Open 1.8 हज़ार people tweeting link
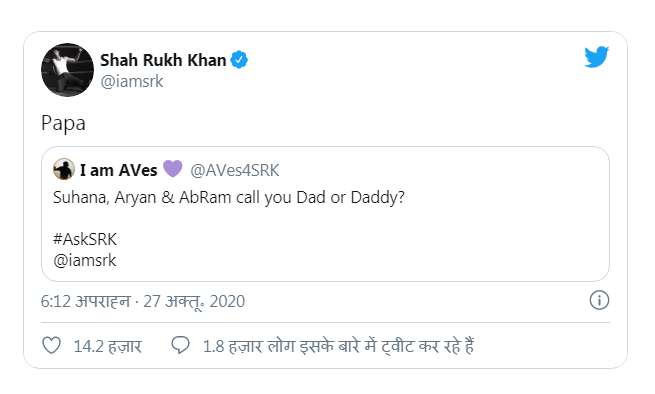 [x=338, y=346]
